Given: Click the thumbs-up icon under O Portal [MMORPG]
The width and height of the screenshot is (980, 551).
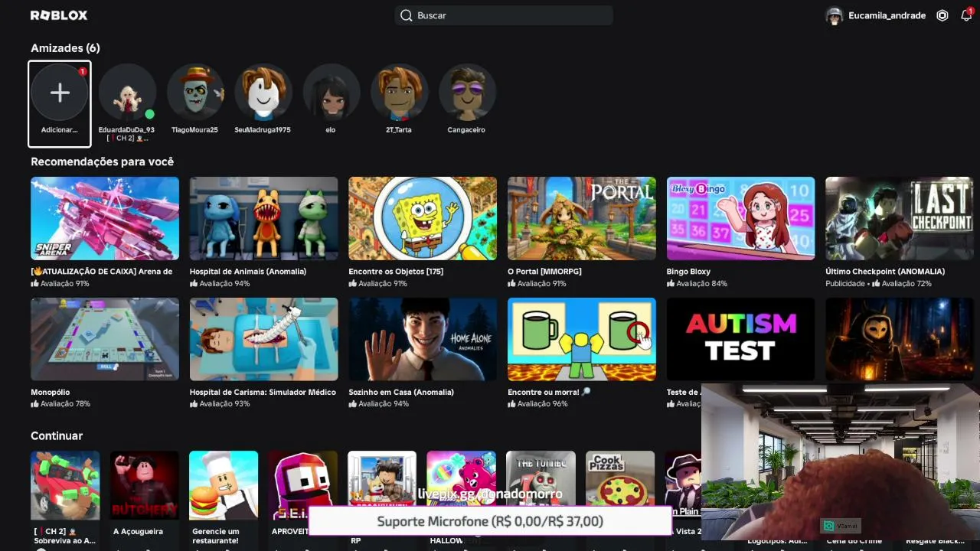Looking at the screenshot, I should 511,283.
